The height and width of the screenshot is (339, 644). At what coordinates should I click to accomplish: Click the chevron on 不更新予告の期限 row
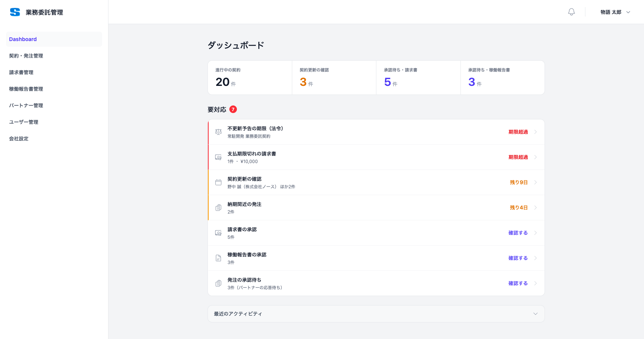click(x=536, y=132)
